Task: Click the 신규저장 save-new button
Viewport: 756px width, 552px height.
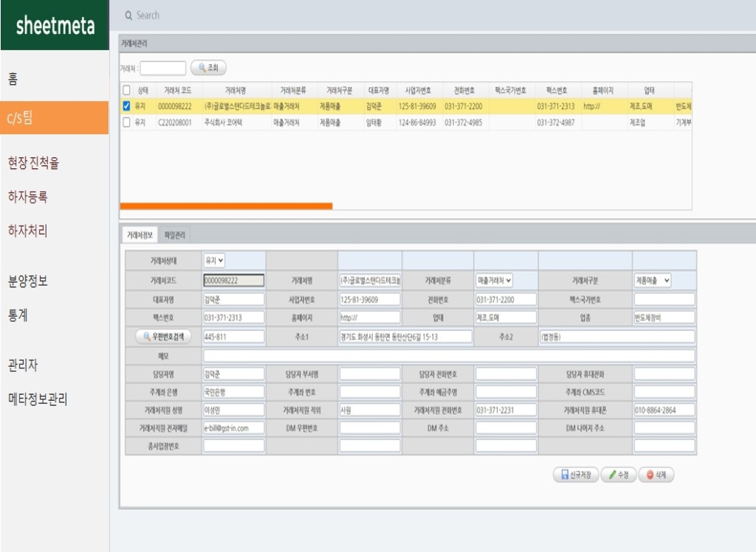Action: point(576,475)
